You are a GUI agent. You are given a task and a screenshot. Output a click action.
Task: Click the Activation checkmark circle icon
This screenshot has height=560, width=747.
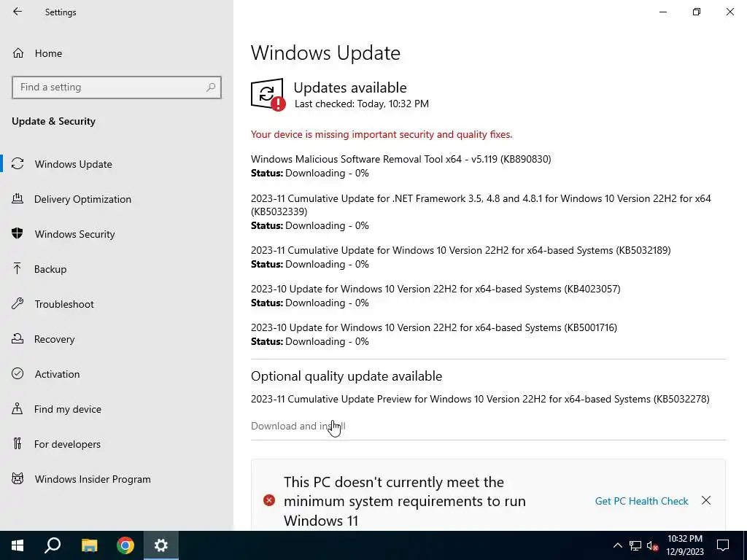18,373
